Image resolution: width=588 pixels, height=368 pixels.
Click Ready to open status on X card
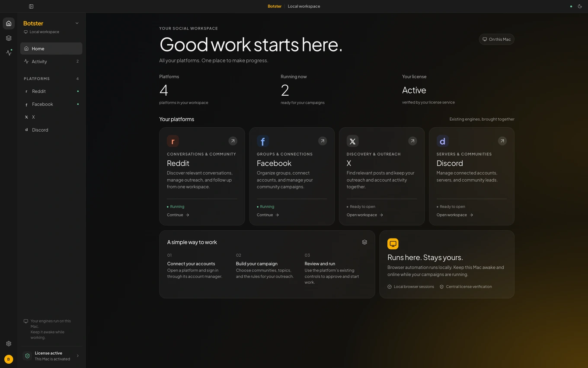click(x=361, y=207)
